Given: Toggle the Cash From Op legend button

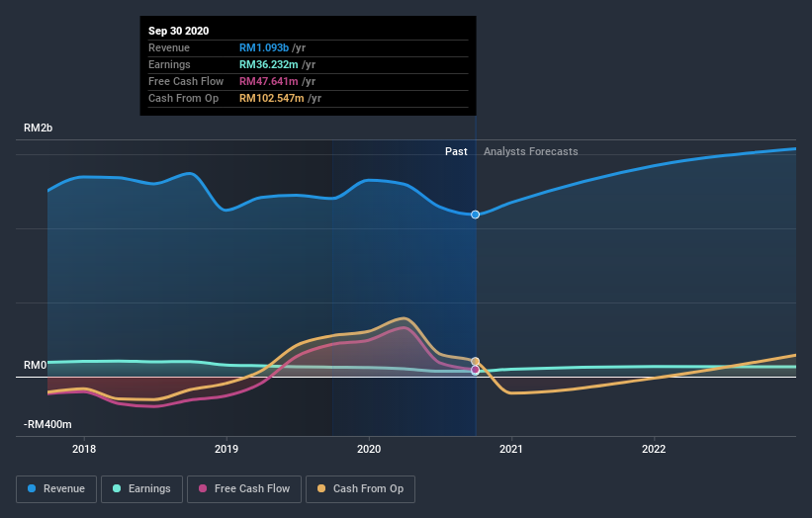Looking at the screenshot, I should pyautogui.click(x=360, y=489).
